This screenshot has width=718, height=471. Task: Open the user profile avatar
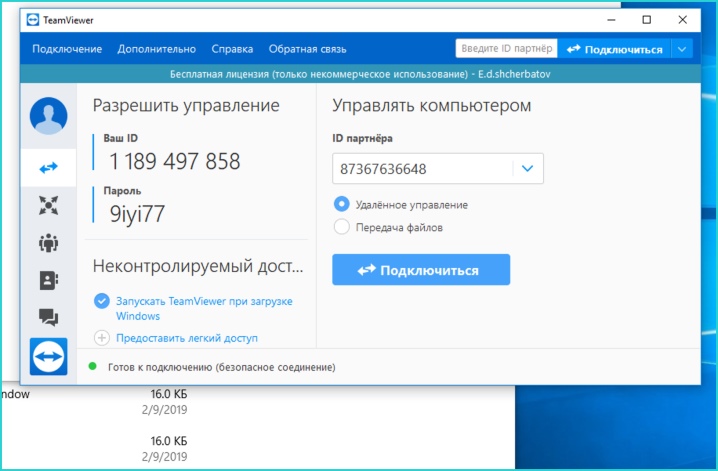point(49,116)
